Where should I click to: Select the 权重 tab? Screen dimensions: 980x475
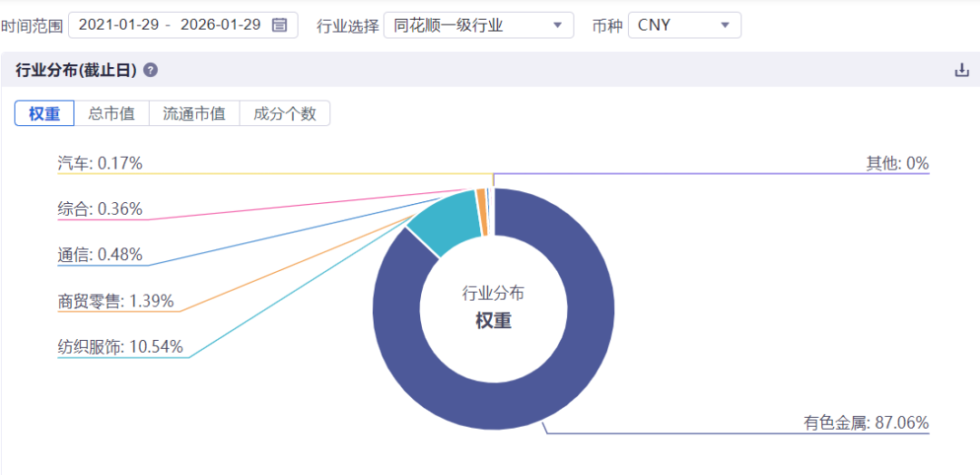coord(44,113)
